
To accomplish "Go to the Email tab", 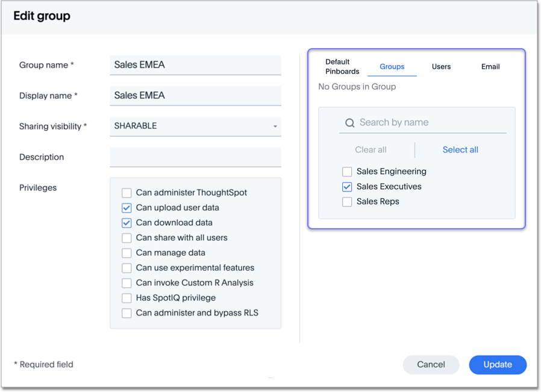I will click(490, 67).
